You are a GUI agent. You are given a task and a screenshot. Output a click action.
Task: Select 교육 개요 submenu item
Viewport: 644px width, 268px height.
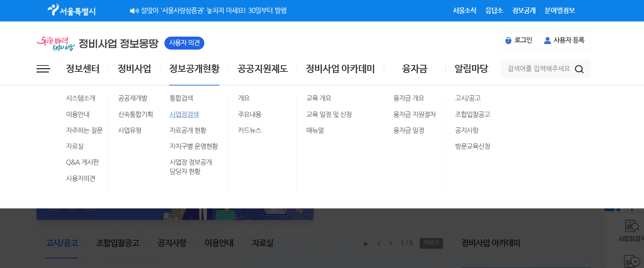click(319, 98)
